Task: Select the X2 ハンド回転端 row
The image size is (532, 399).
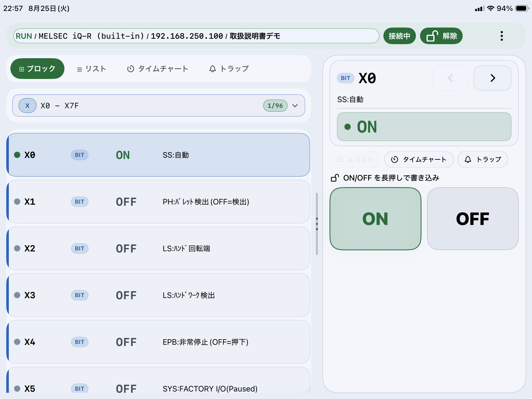Action: click(158, 248)
